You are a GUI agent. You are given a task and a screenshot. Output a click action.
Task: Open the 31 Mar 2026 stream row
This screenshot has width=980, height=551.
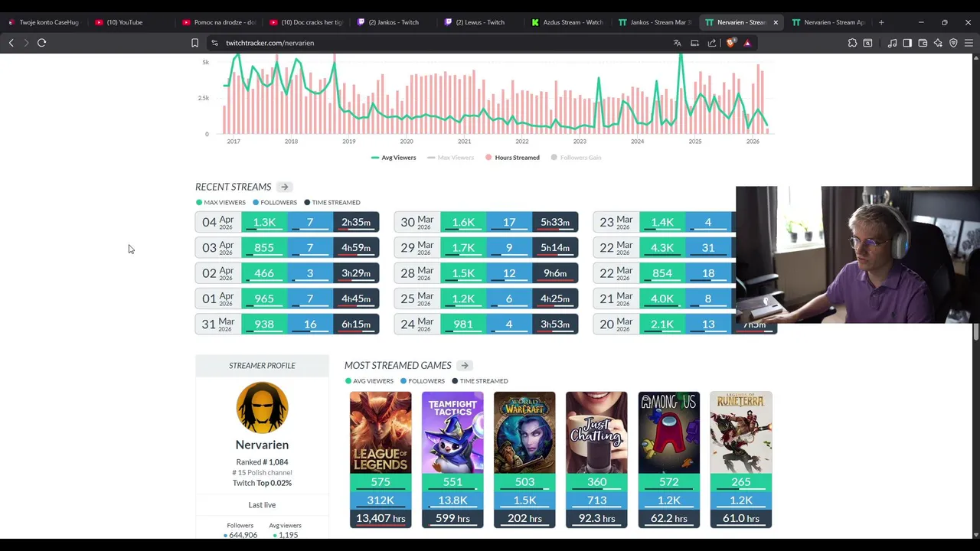[287, 324]
